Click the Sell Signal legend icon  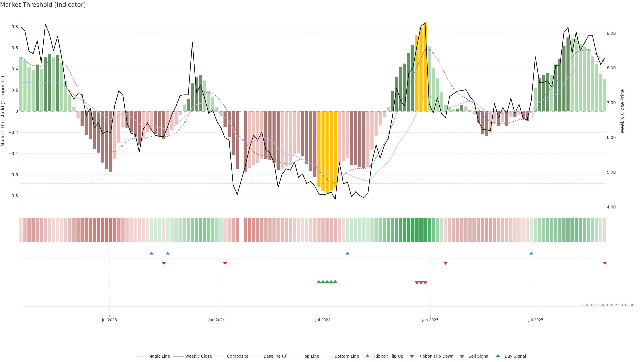(462, 356)
